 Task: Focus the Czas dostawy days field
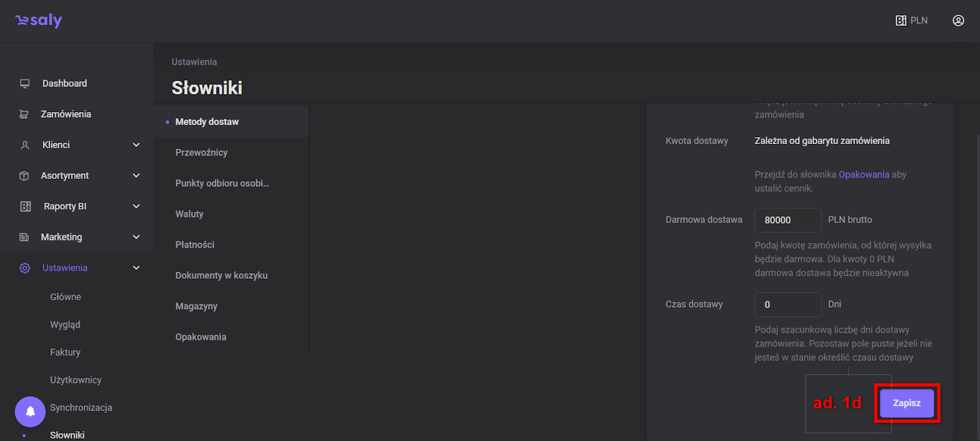click(788, 304)
